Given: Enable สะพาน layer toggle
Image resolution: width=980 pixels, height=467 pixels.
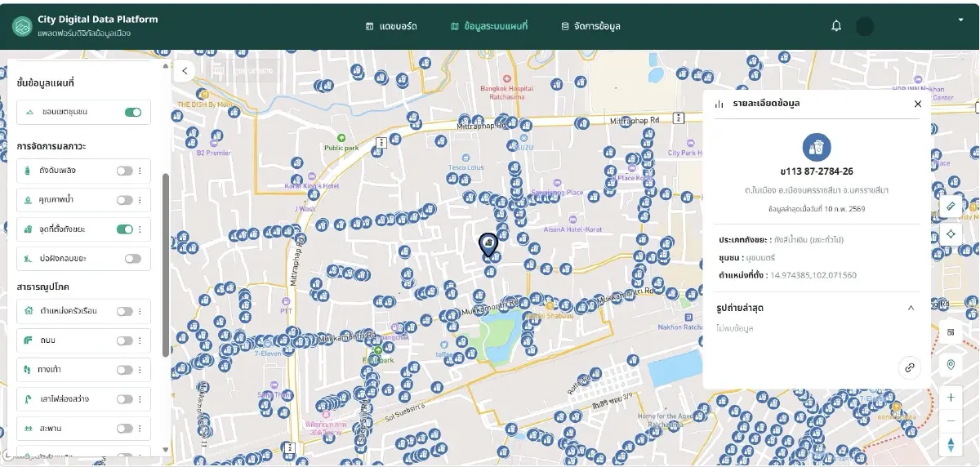Looking at the screenshot, I should [124, 429].
